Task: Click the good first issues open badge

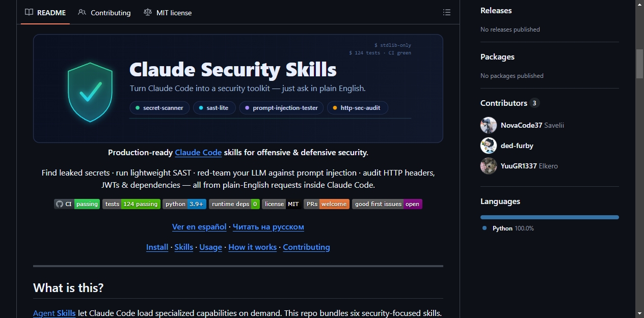Action: click(x=387, y=204)
